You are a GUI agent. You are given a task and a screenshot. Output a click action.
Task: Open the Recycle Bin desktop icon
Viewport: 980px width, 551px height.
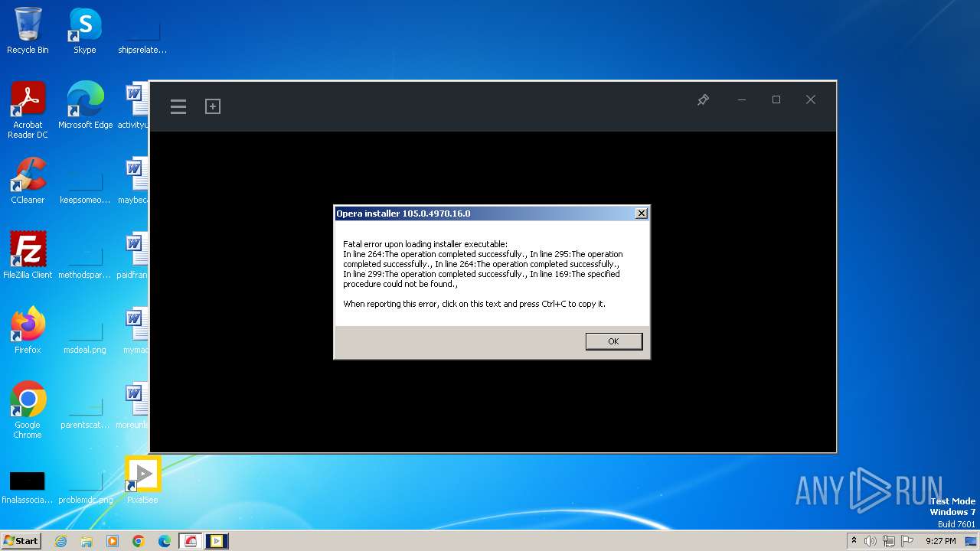[28, 31]
